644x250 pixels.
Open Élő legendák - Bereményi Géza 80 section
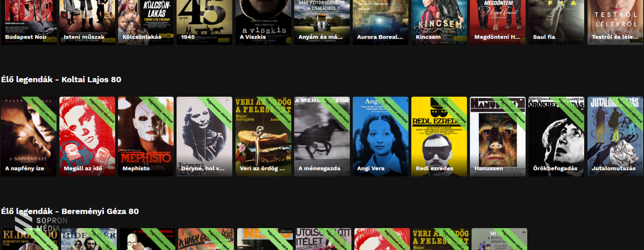(x=70, y=211)
